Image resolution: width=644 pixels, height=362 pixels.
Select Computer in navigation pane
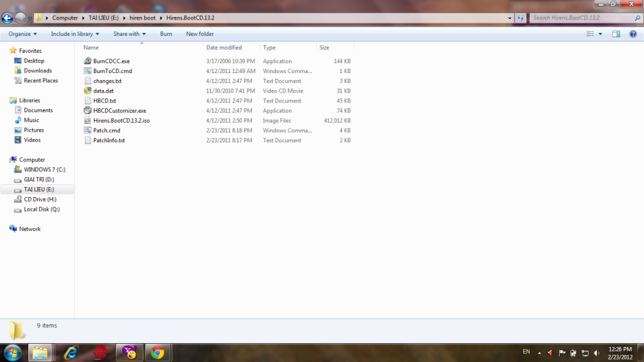click(31, 159)
